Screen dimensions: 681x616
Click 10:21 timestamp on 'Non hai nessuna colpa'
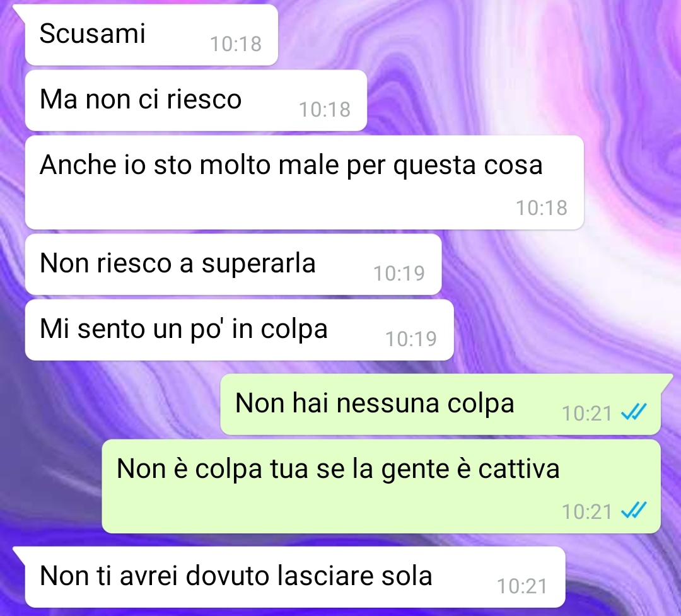click(587, 413)
